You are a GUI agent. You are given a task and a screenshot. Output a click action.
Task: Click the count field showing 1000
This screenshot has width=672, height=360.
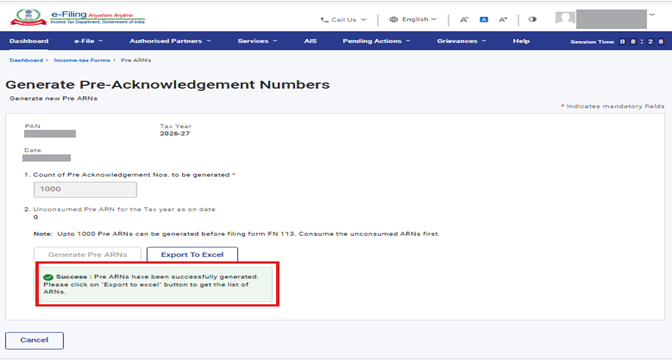tap(85, 189)
